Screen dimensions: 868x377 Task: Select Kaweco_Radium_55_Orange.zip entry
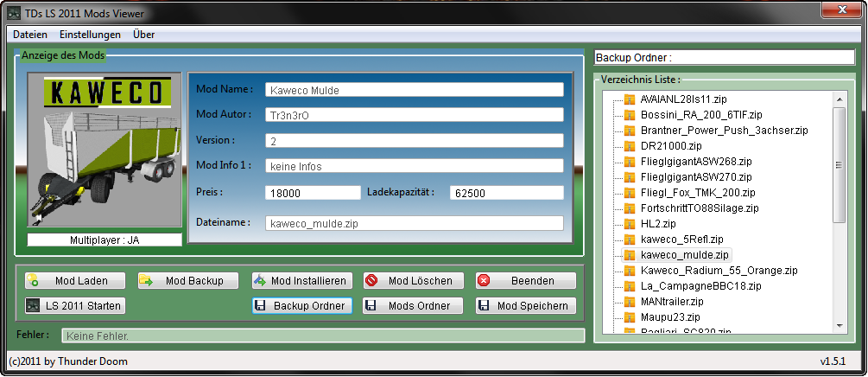point(719,271)
